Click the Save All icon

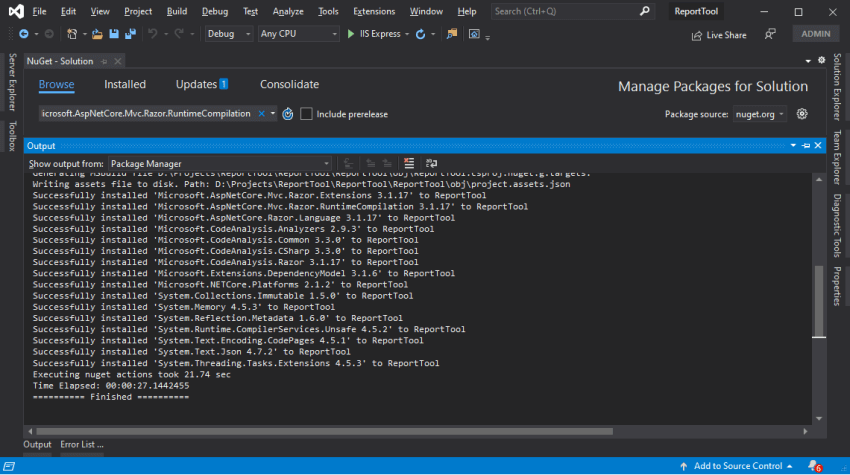(131, 34)
